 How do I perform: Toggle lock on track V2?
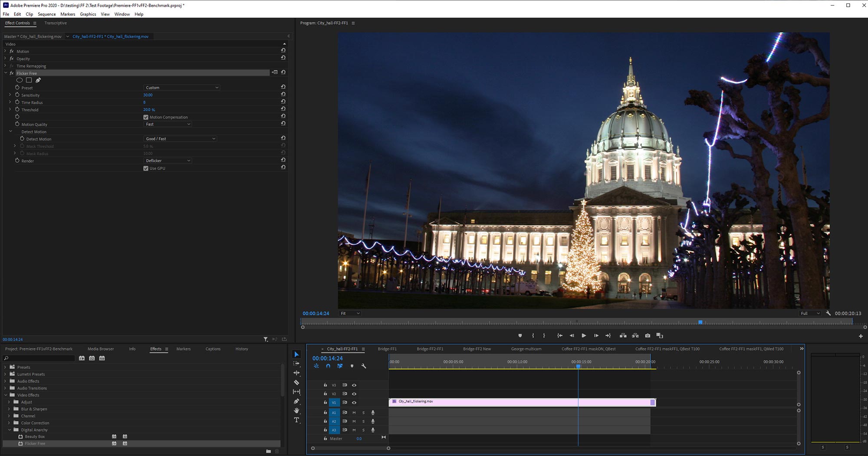pyautogui.click(x=325, y=394)
